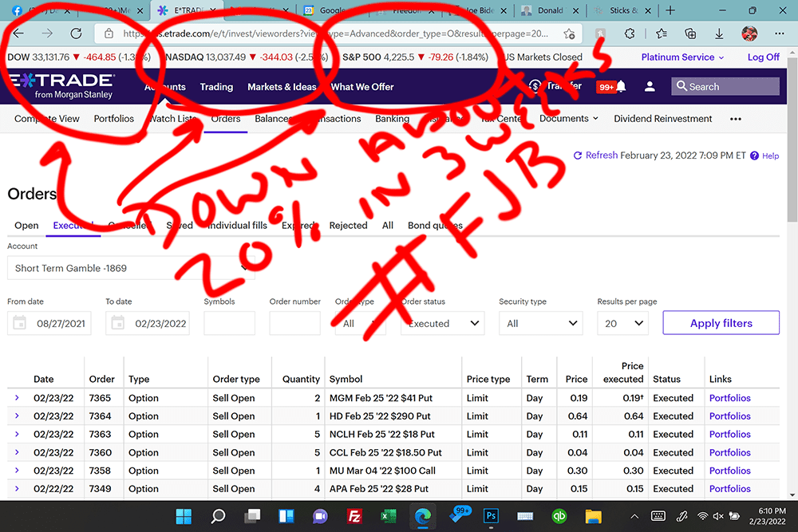
Task: Switch to the Open orders tab
Action: [26, 225]
